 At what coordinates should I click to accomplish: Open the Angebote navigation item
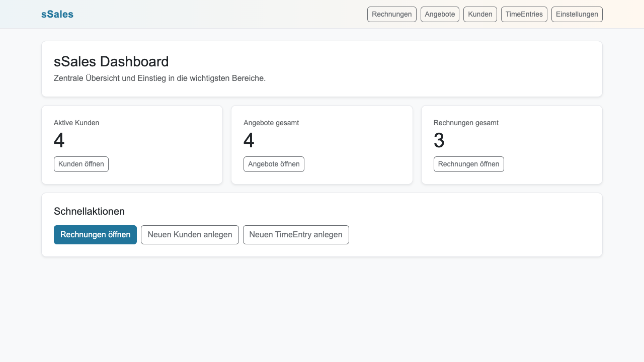point(440,14)
